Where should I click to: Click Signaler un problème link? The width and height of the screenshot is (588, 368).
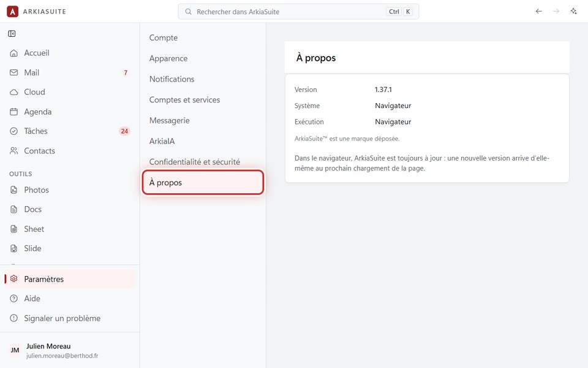click(70, 318)
